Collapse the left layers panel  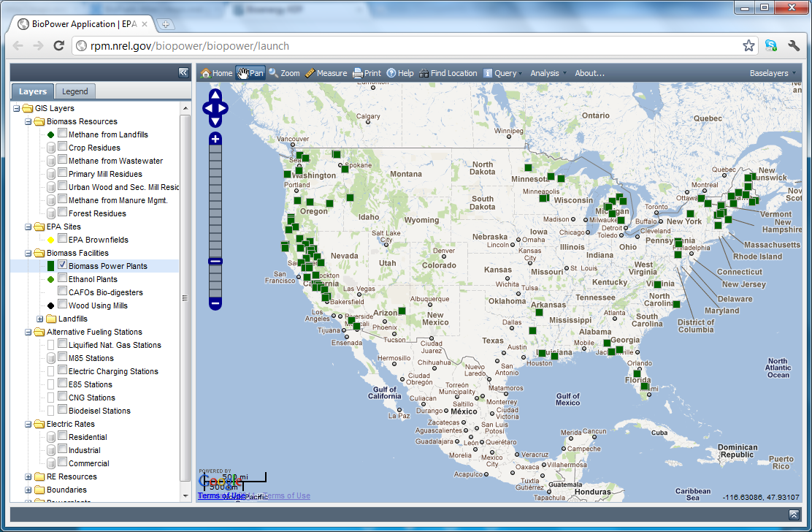[x=183, y=72]
